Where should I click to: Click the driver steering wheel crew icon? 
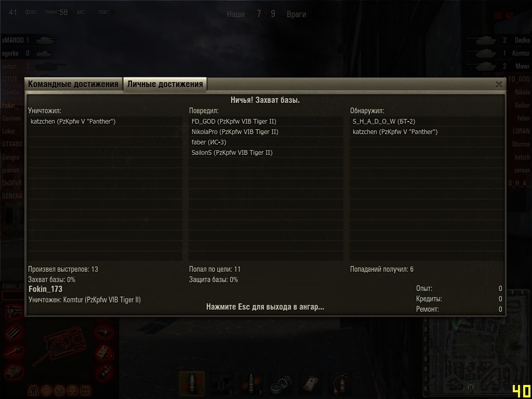tap(60, 391)
